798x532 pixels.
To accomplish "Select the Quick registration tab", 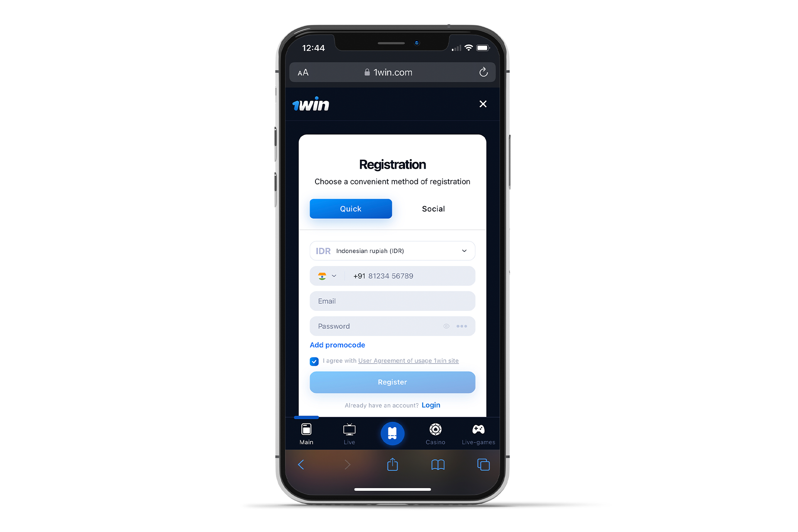I will pos(350,208).
